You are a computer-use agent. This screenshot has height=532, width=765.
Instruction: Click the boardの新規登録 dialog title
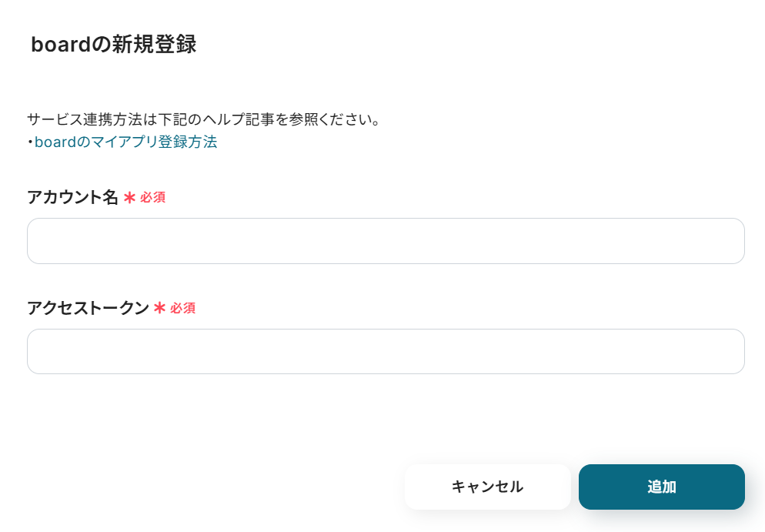tap(113, 45)
